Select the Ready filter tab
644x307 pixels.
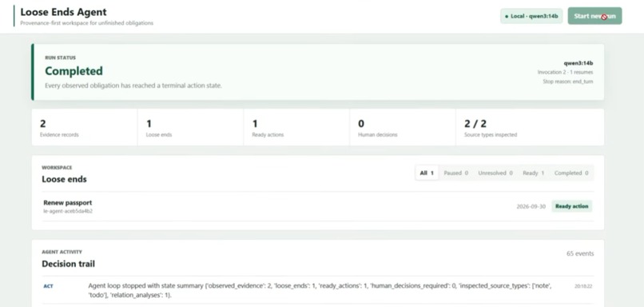533,173
